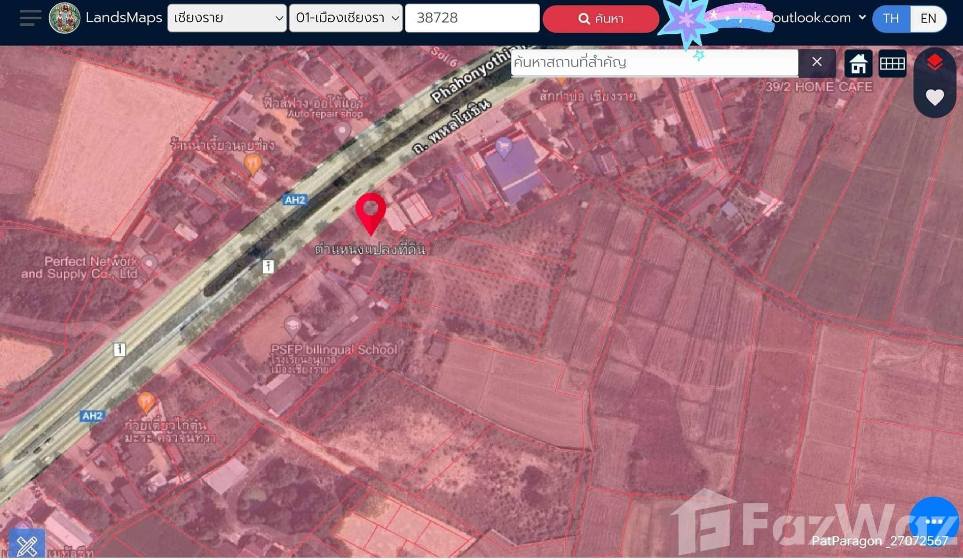
Task: Open the map layers icon
Action: tap(934, 62)
